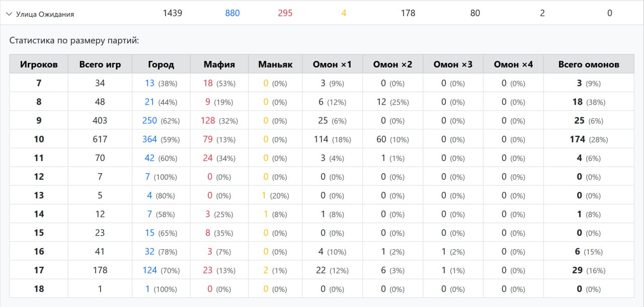Click the Маньяк column header
This screenshot has width=644, height=307.
coord(275,64)
